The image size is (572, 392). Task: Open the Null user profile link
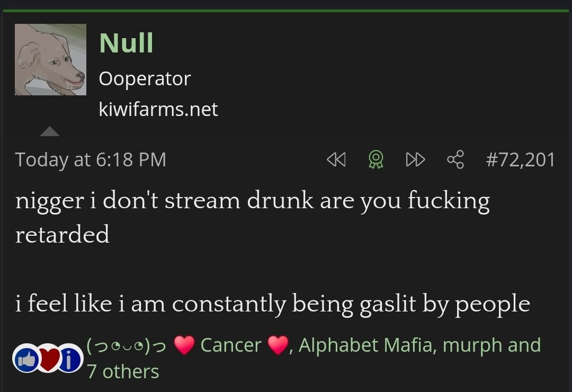click(126, 43)
